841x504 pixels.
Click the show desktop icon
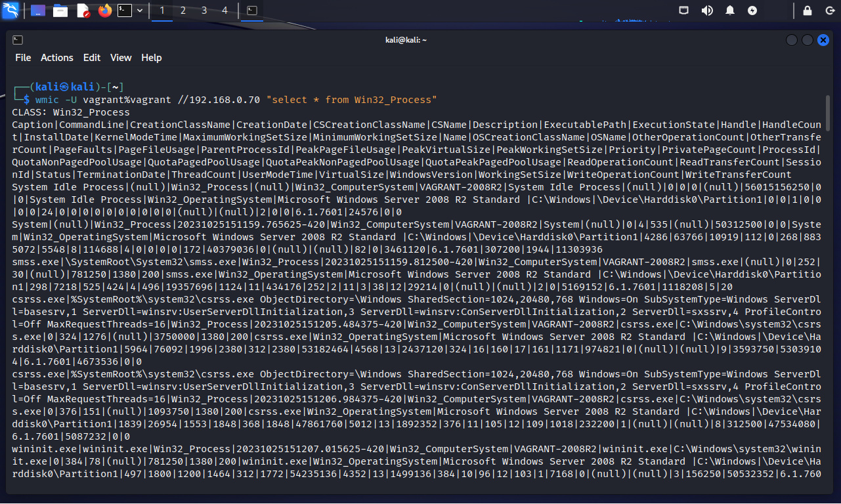(x=38, y=10)
